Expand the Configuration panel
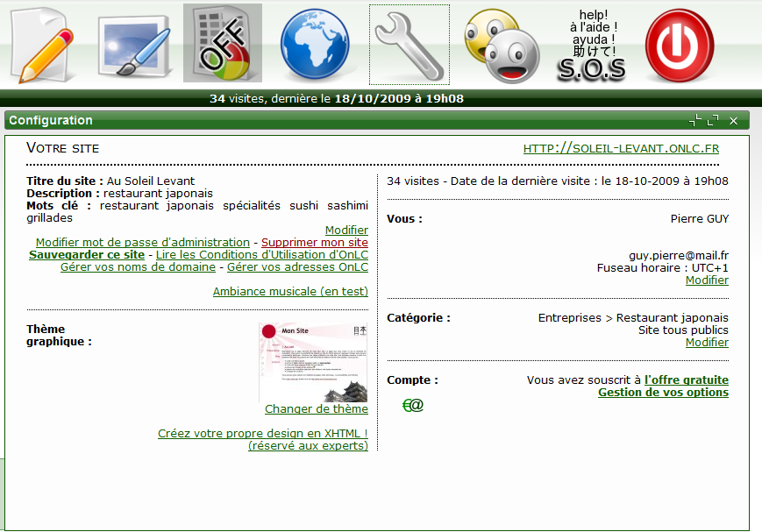Viewport: 762px width, 532px height. 713,120
